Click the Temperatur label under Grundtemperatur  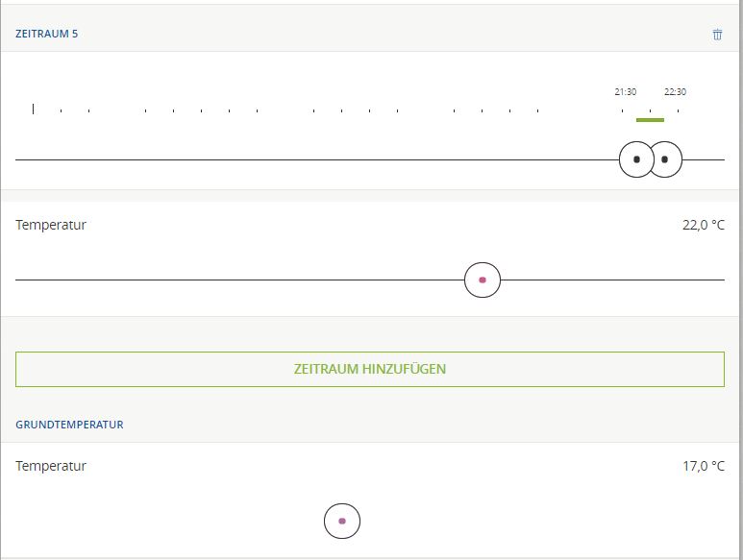tap(51, 466)
